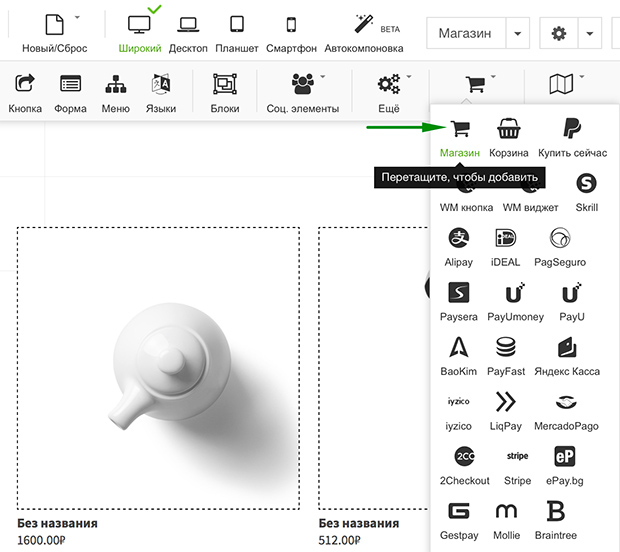Screen dimensions: 620x552
Task: Select the Alipay payment icon
Action: click(458, 240)
